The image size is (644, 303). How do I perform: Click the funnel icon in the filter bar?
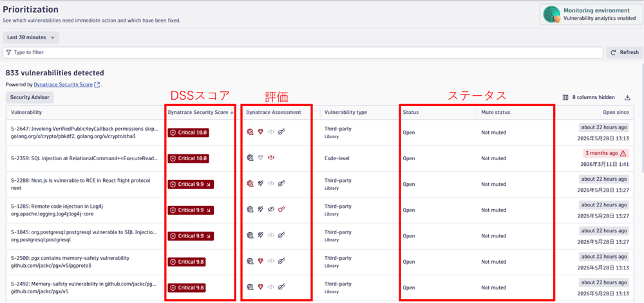[8, 53]
